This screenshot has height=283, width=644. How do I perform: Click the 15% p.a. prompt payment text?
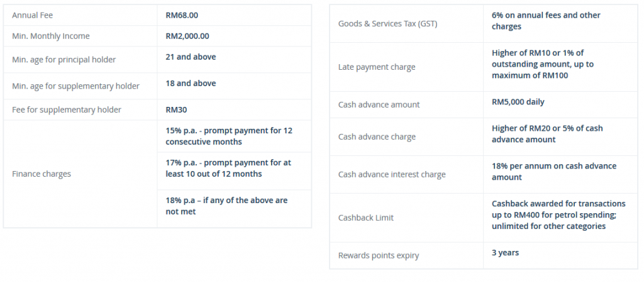pos(229,136)
